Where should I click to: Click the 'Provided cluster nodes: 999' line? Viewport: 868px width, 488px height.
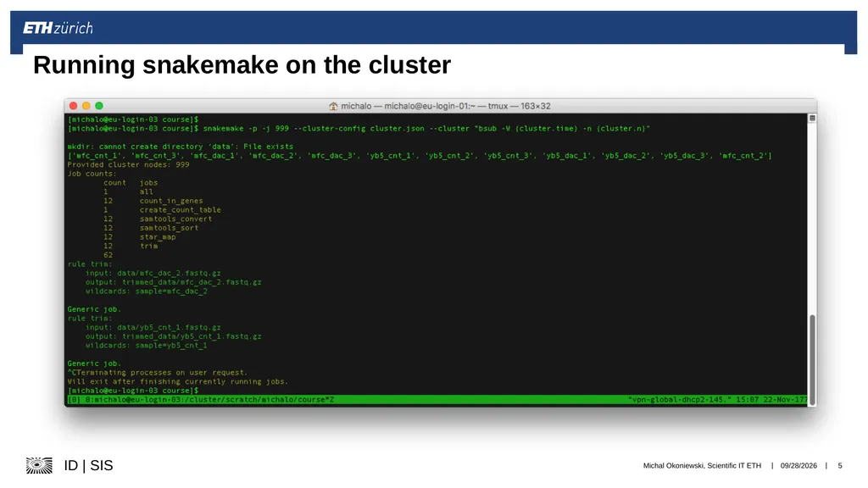click(x=129, y=164)
